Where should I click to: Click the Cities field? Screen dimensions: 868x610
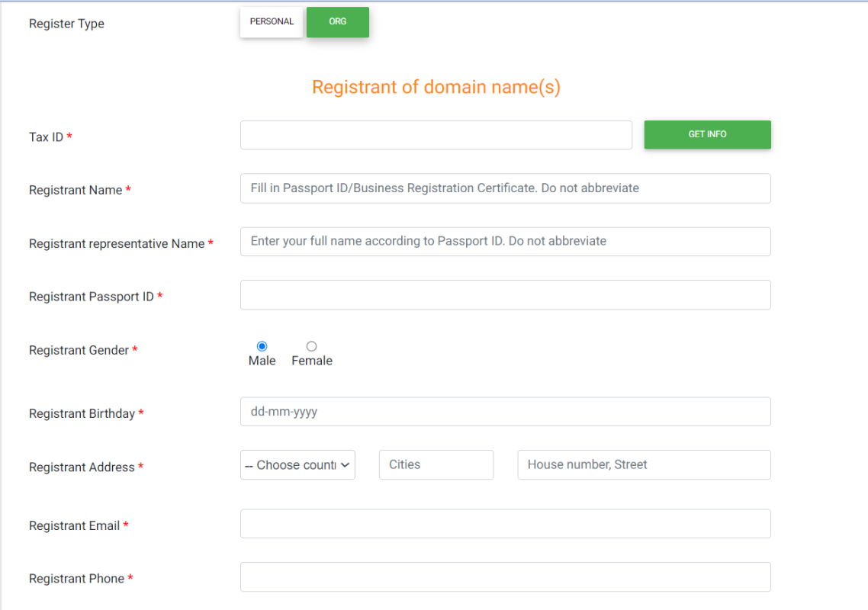[x=436, y=464]
